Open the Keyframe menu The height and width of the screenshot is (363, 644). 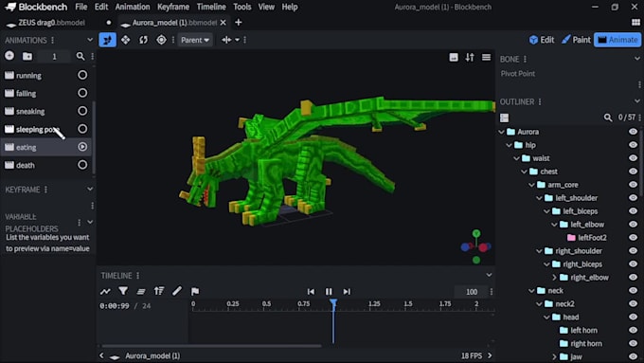pyautogui.click(x=173, y=7)
